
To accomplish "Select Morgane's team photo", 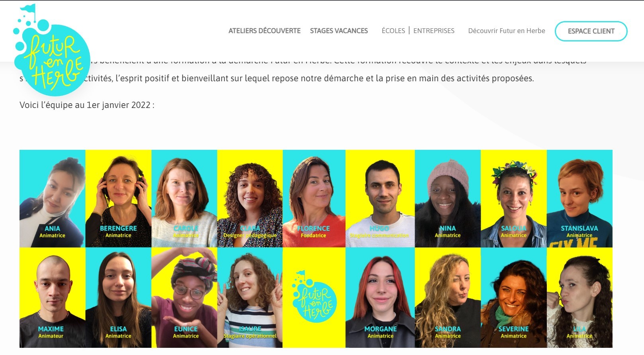I will pos(380,298).
